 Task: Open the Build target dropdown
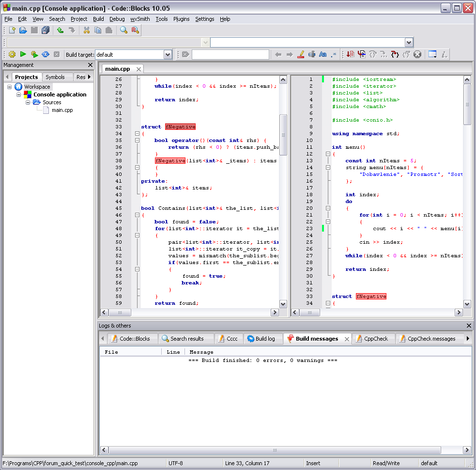coord(168,55)
